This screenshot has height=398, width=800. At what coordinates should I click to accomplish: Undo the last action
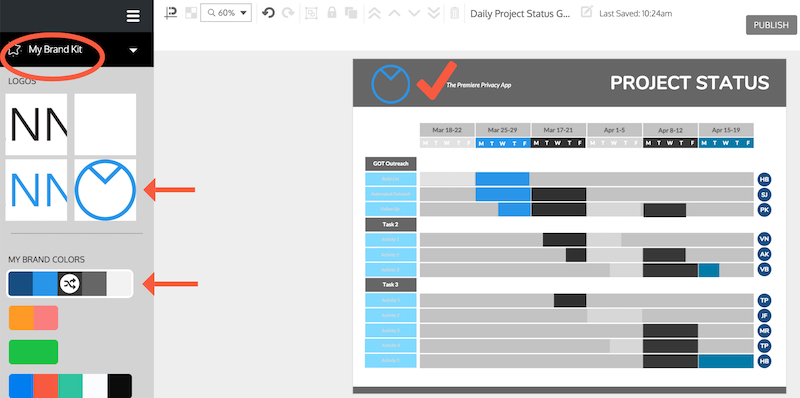[268, 13]
